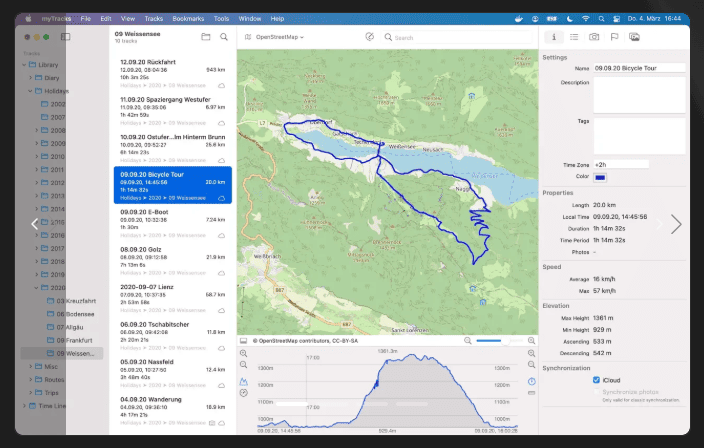Image resolution: width=704 pixels, height=448 pixels.
Task: Select the clock time-axis icon beside the chart
Action: [x=532, y=382]
